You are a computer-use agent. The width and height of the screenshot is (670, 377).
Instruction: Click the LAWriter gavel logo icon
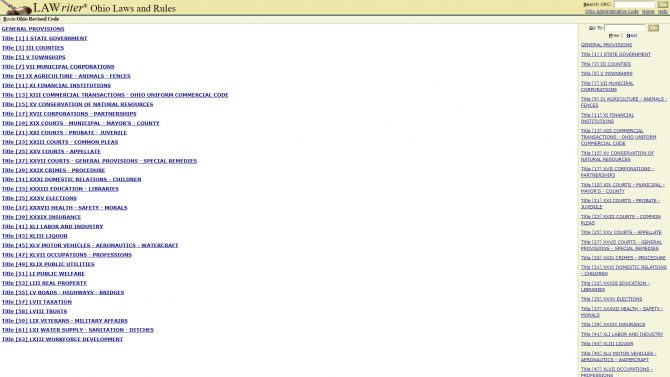pos(16,7)
